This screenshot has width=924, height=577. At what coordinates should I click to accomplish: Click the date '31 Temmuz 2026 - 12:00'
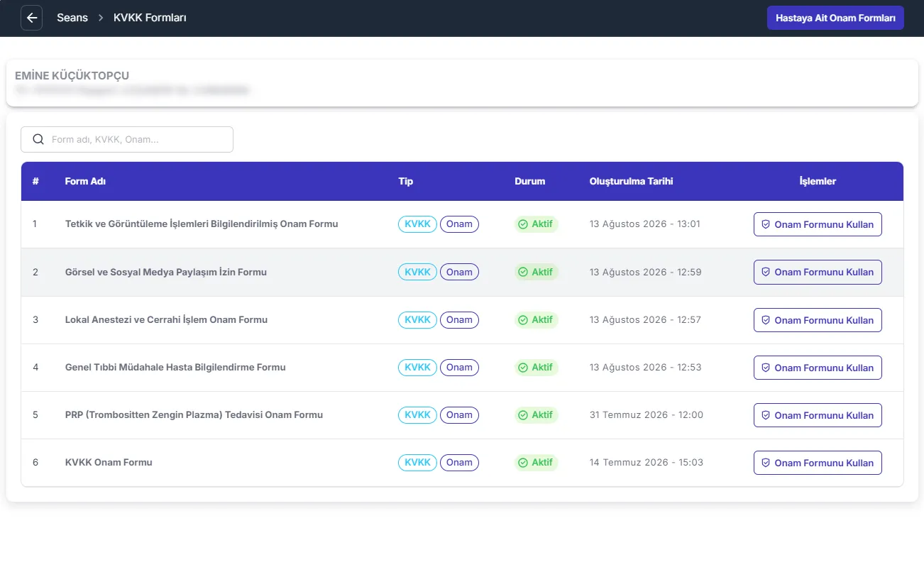(x=647, y=415)
